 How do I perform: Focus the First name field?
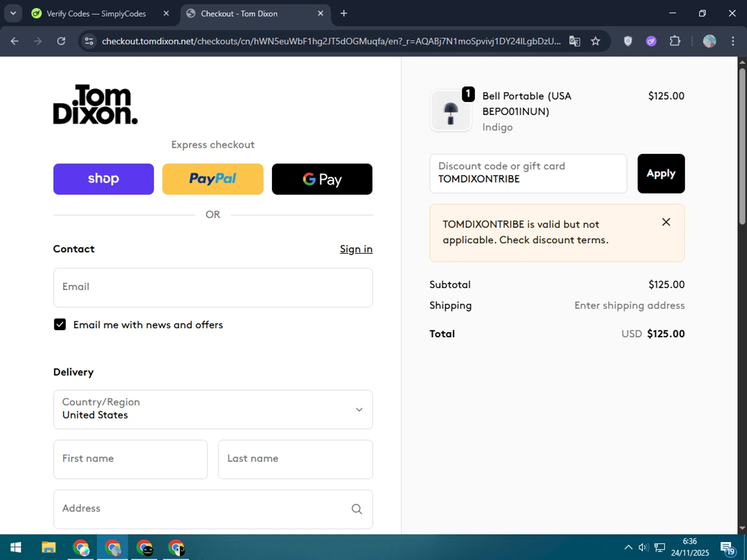pyautogui.click(x=130, y=459)
